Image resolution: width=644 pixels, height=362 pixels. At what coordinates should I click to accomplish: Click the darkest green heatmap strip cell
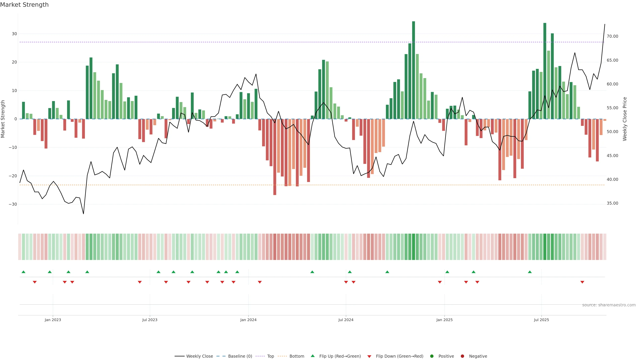click(x=414, y=247)
